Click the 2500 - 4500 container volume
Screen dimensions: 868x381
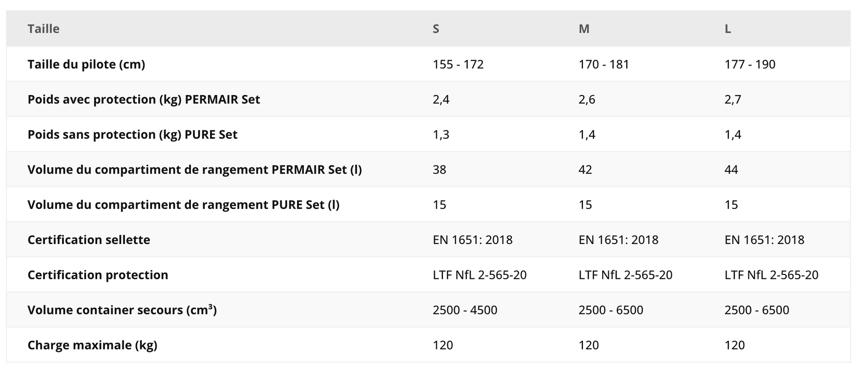coord(465,310)
